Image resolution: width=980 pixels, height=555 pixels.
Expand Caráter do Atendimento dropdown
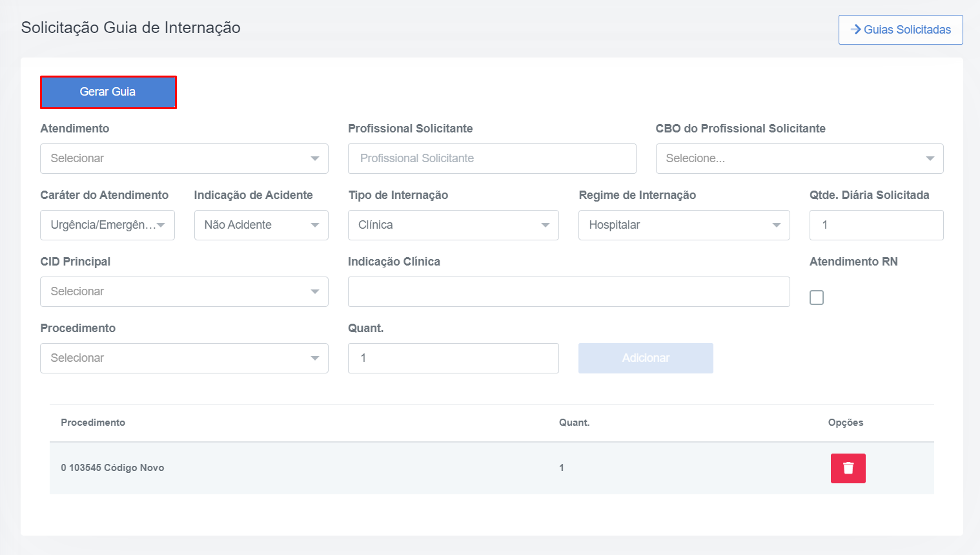(x=107, y=225)
